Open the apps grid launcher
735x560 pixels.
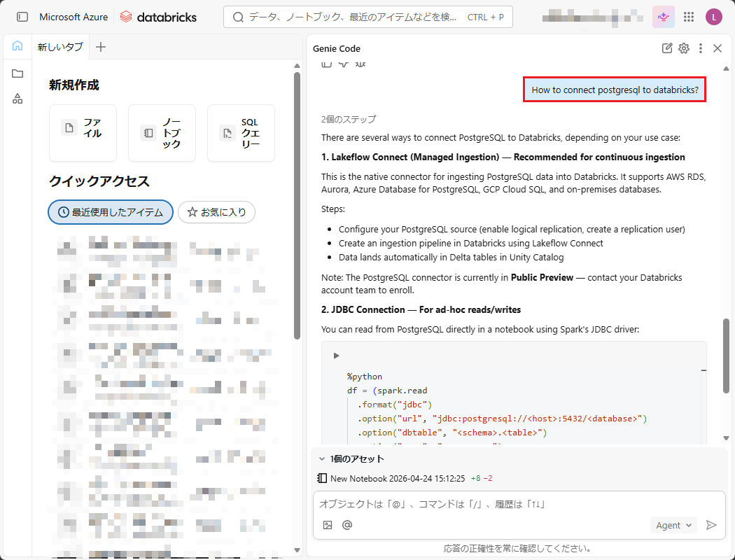pos(689,17)
